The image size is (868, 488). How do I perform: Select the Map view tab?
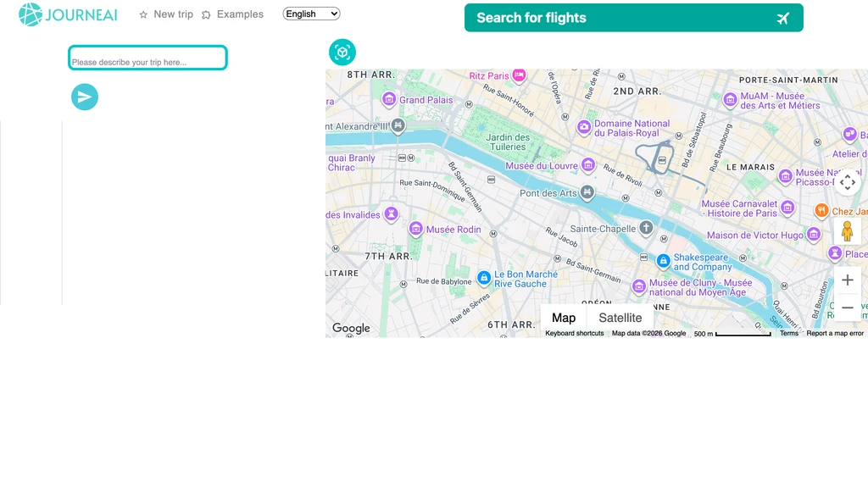[x=564, y=318]
